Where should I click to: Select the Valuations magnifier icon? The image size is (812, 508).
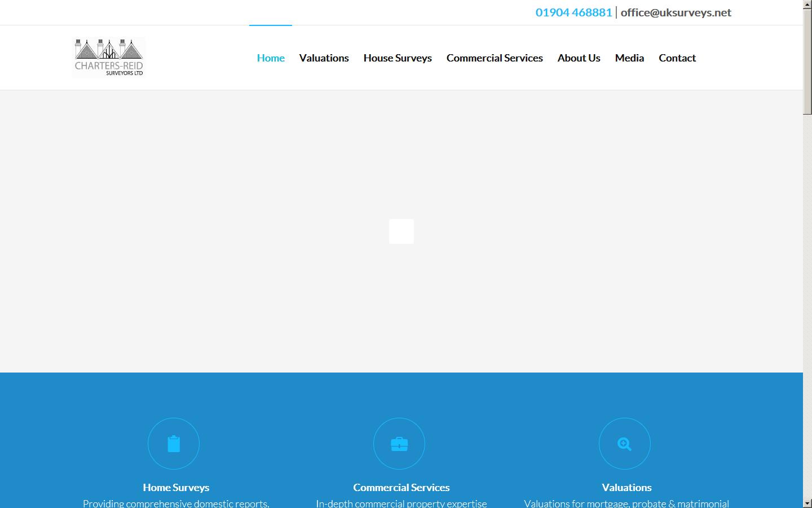[x=624, y=444]
